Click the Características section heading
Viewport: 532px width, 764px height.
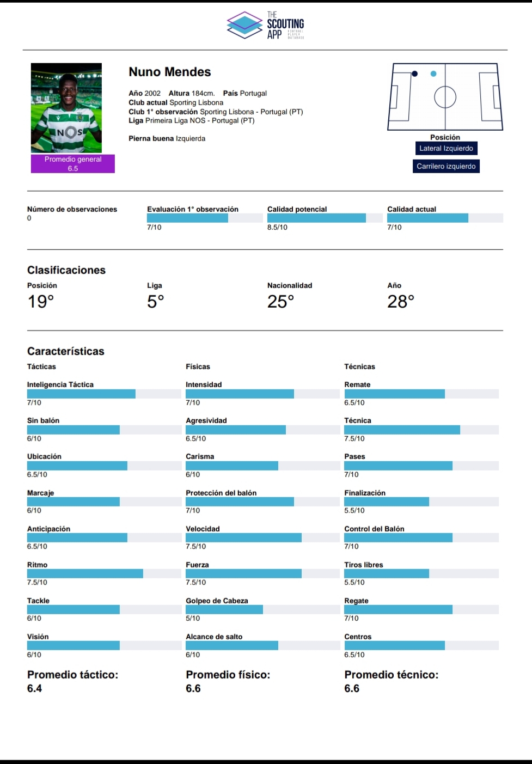click(x=66, y=351)
